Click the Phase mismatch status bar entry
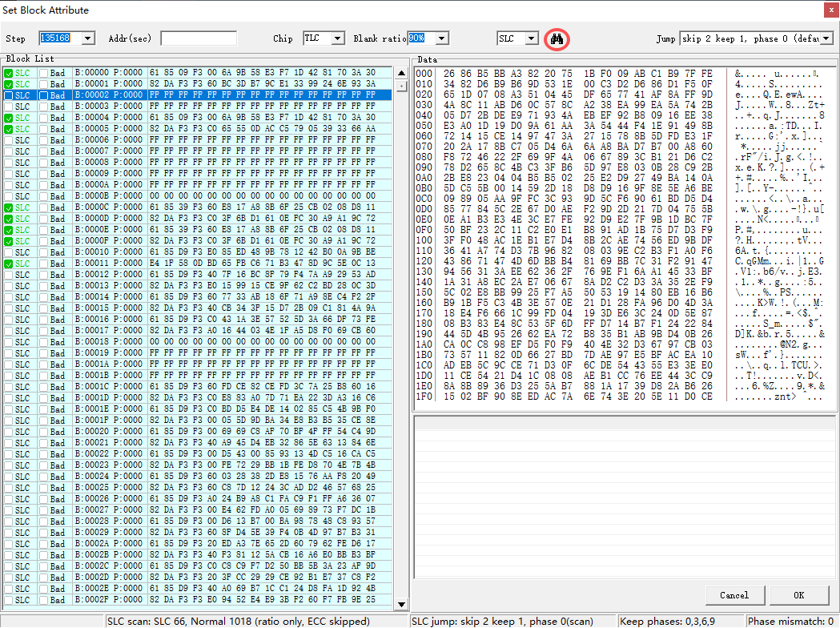The image size is (840, 628). pos(792,622)
